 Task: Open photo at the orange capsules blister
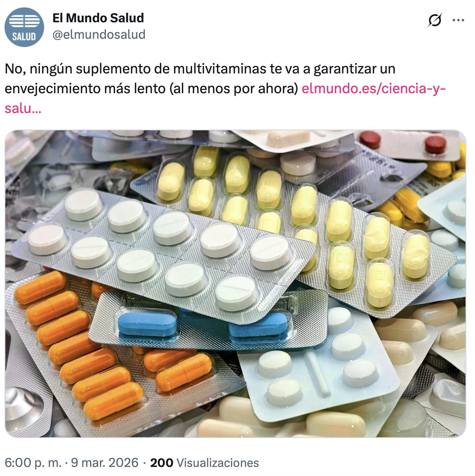pos(79,346)
